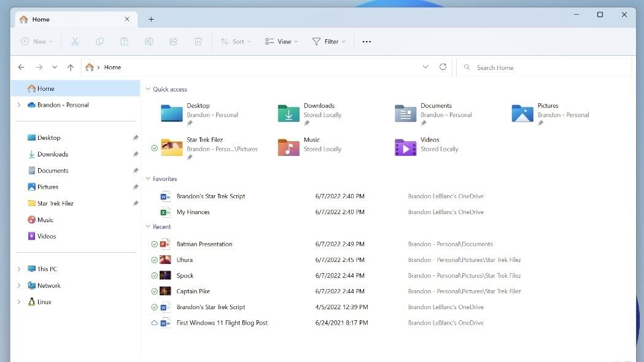Open a new tab with plus button
The width and height of the screenshot is (644, 362).
(x=151, y=20)
